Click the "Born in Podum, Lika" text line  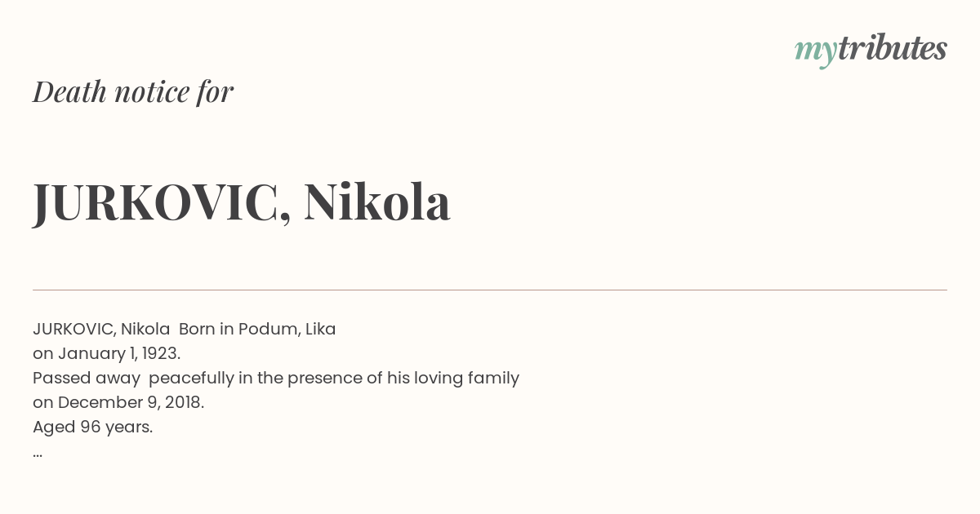point(257,330)
